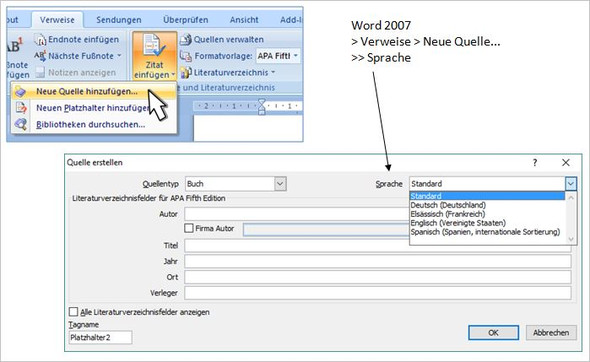Open Quellen verwalten
Viewport: 590px width, 362px height.
222,39
